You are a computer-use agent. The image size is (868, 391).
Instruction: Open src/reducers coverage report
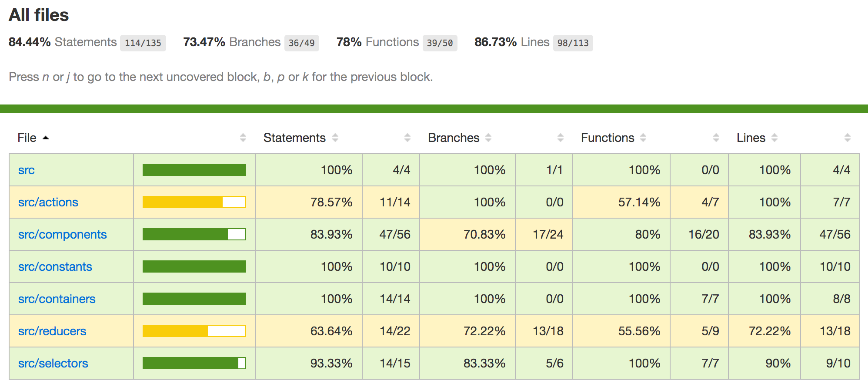[52, 331]
